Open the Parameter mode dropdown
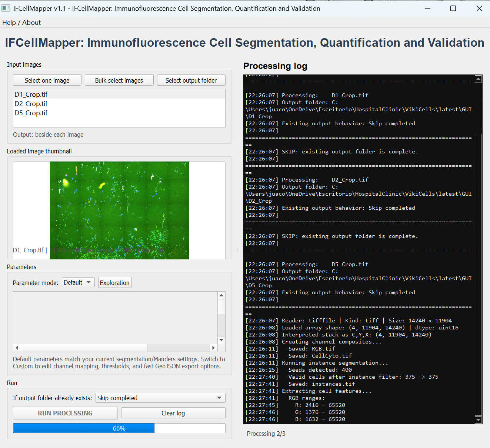Image resolution: width=490 pixels, height=448 pixels. click(x=78, y=282)
